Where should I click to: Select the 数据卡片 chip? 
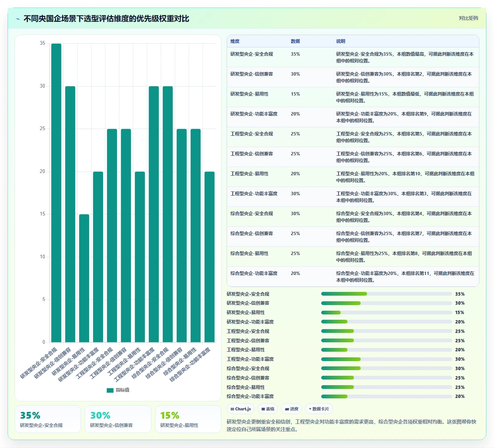(x=319, y=409)
